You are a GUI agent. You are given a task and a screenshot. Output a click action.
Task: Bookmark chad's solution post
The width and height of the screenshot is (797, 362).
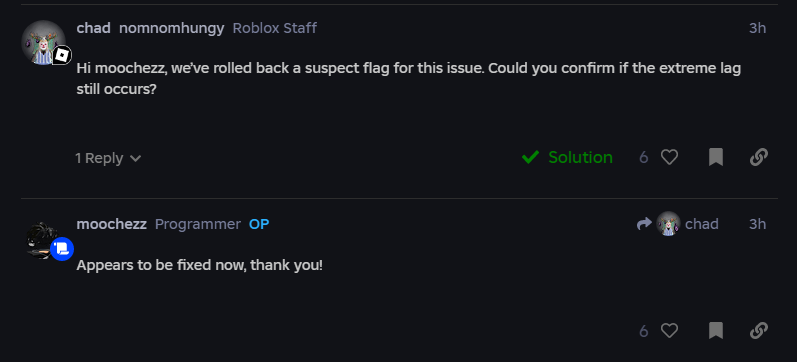[716, 158]
